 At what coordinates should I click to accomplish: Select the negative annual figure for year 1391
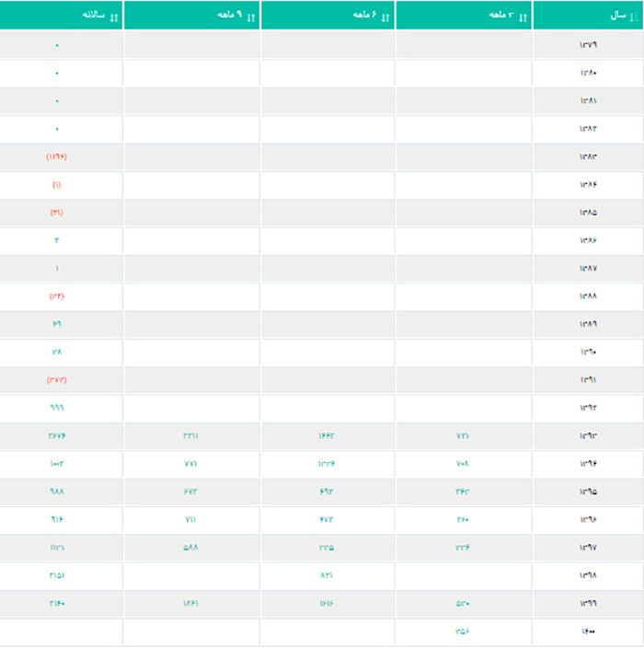[57, 380]
